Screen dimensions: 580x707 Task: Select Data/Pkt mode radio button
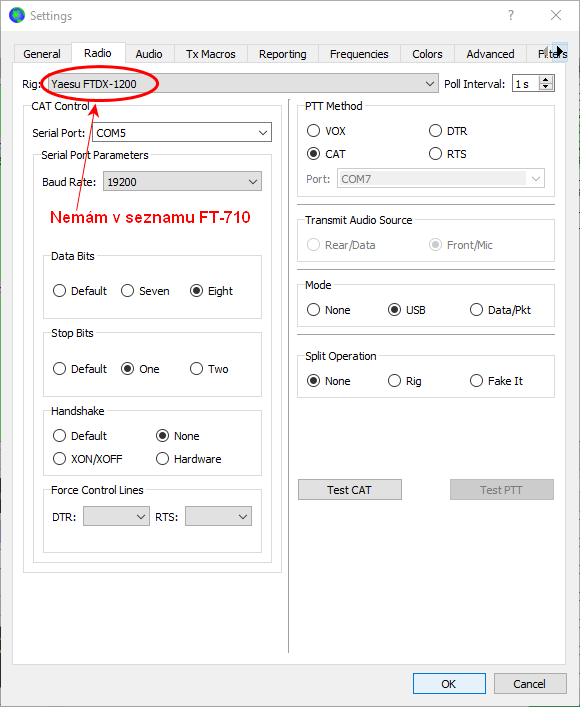[x=476, y=310]
